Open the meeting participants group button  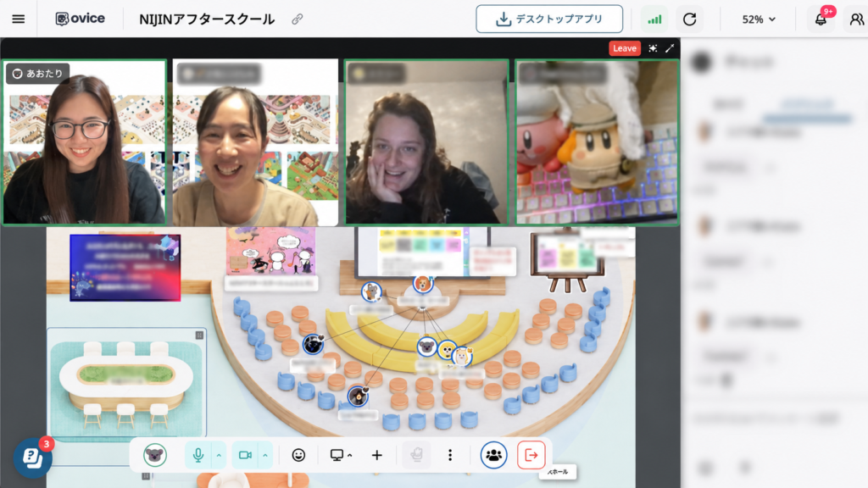[x=494, y=455]
